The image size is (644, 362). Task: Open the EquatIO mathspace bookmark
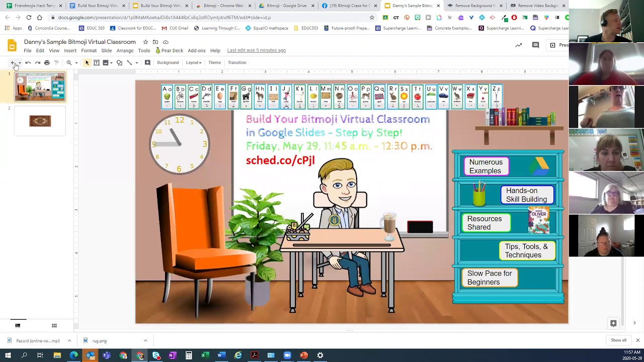[x=267, y=28]
